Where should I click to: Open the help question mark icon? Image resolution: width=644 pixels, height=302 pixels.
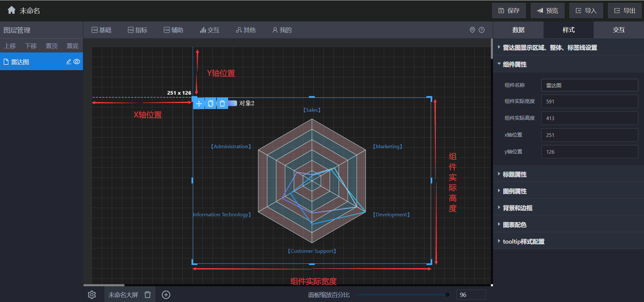(481, 30)
